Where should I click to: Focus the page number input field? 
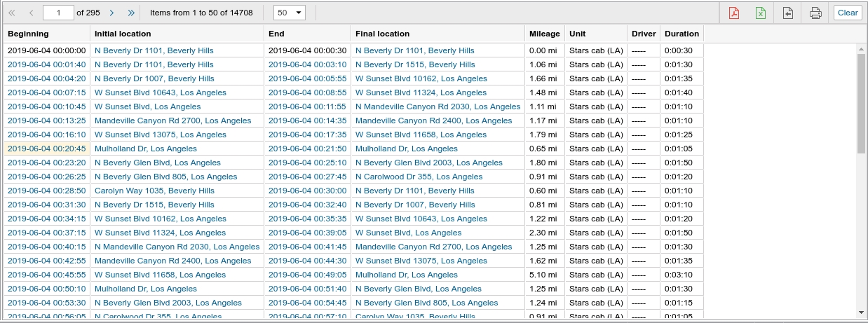tap(58, 13)
